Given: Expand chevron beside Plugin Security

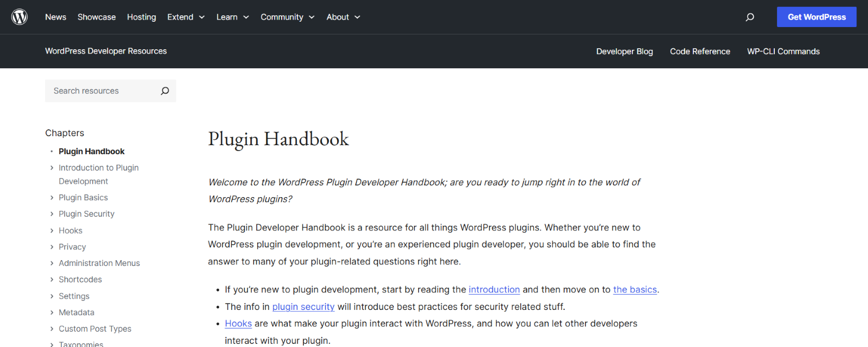Looking at the screenshot, I should [52, 214].
